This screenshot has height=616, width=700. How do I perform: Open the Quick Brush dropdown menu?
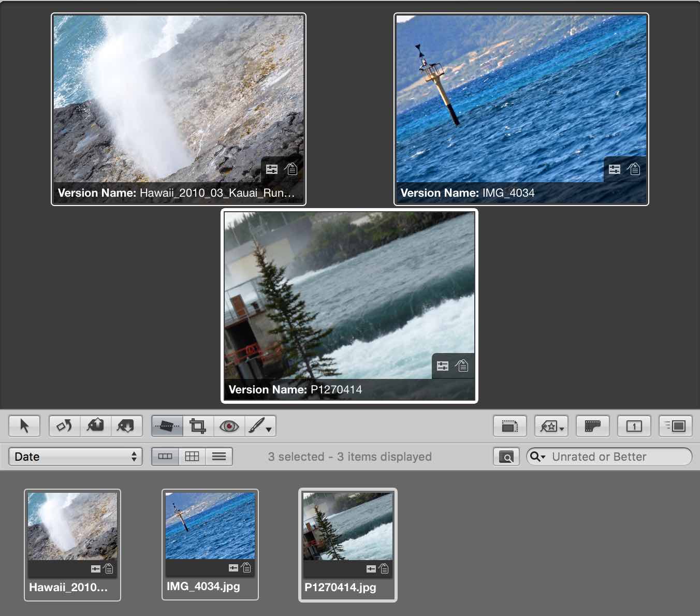[x=260, y=426]
